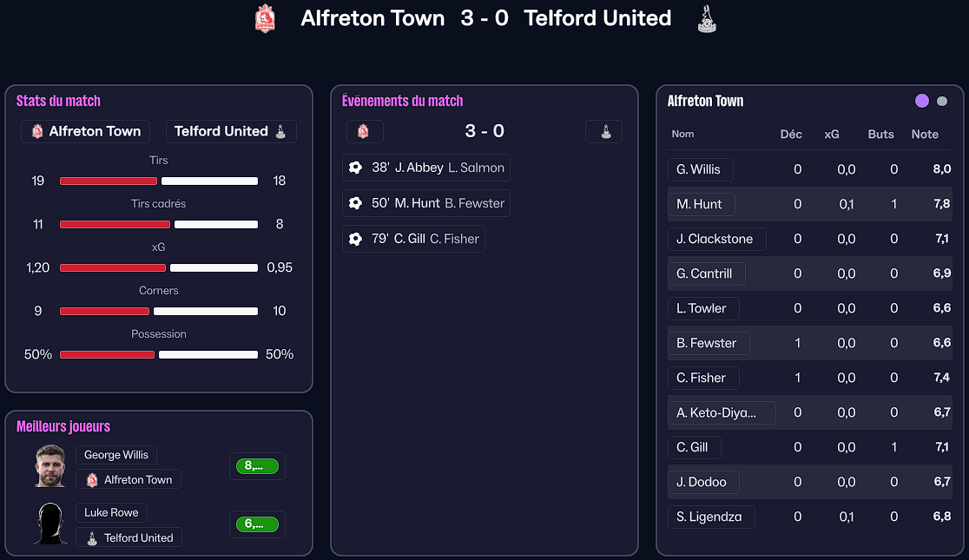This screenshot has width=969, height=560.
Task: Open the Telford United stats tab
Action: pos(230,131)
